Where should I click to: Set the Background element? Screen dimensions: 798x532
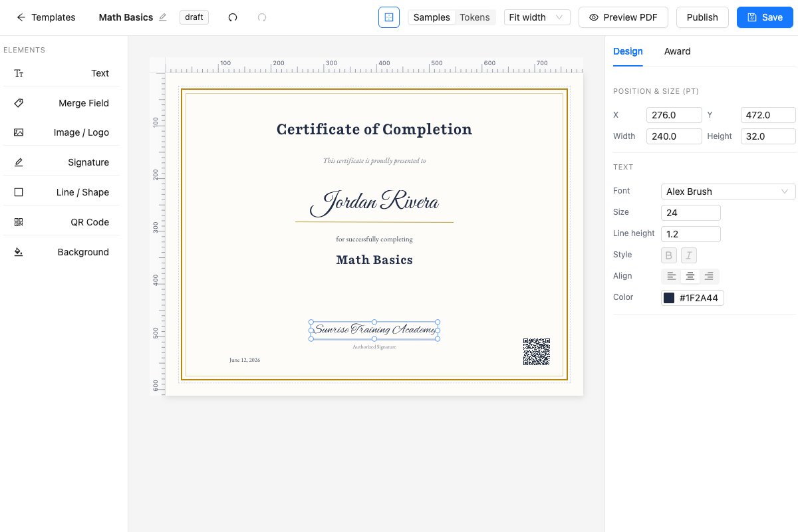coord(61,252)
